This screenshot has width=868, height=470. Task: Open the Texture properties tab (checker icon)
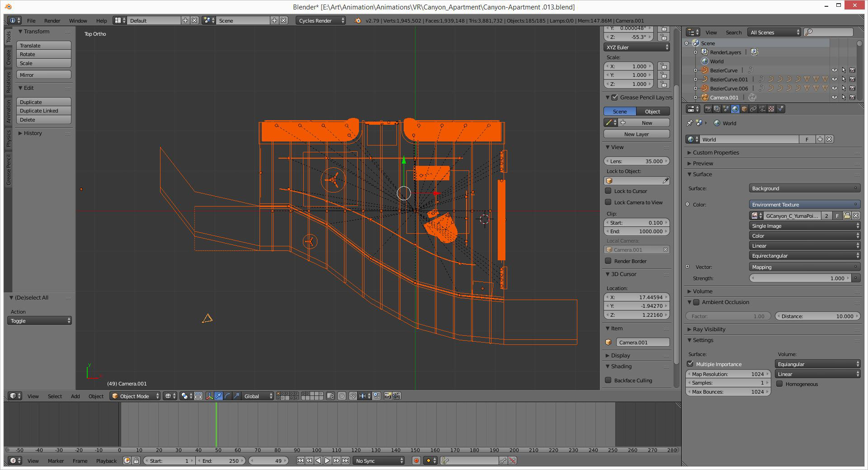[x=771, y=109]
